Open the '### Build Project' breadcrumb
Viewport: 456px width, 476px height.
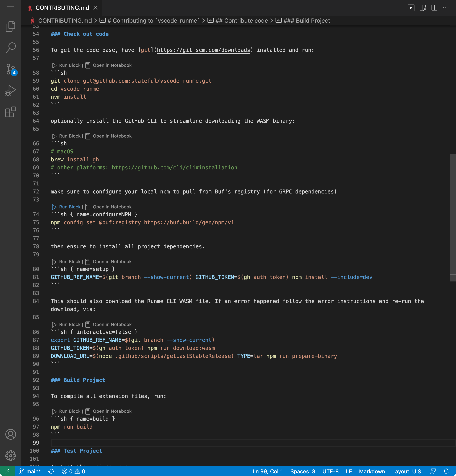tap(303, 21)
